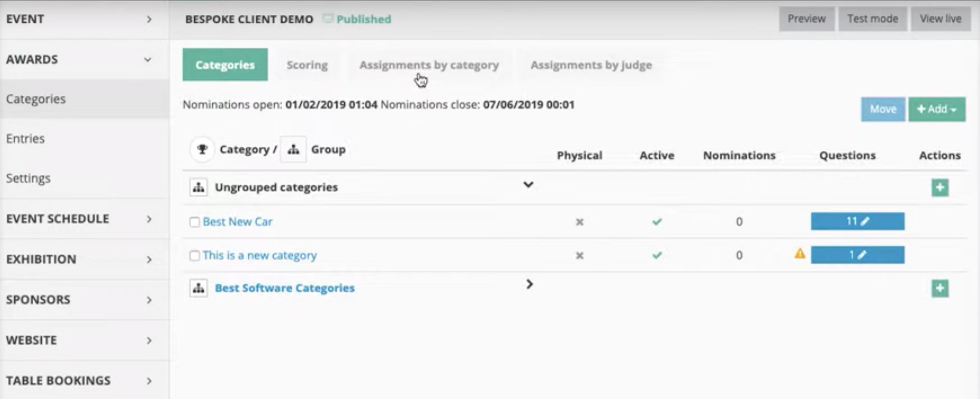Select Entries in the Awards sidebar
This screenshot has width=980, height=399.
click(26, 138)
